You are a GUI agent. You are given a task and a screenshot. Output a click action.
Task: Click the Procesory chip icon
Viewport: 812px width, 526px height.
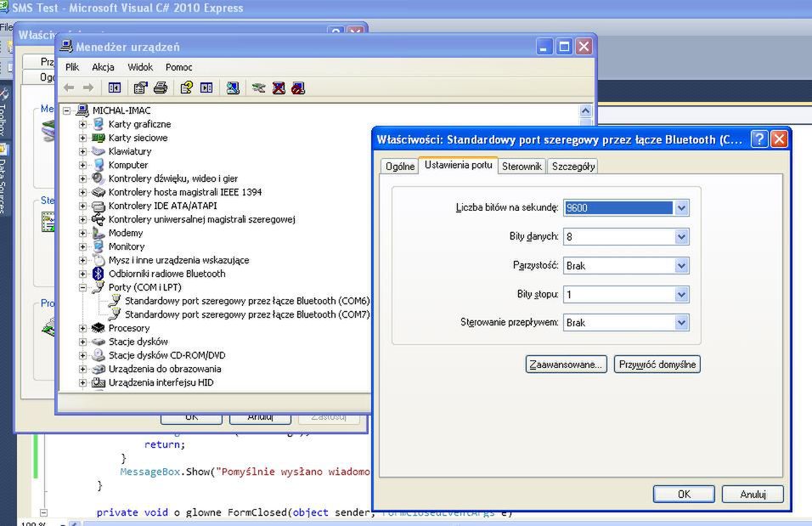tap(98, 327)
